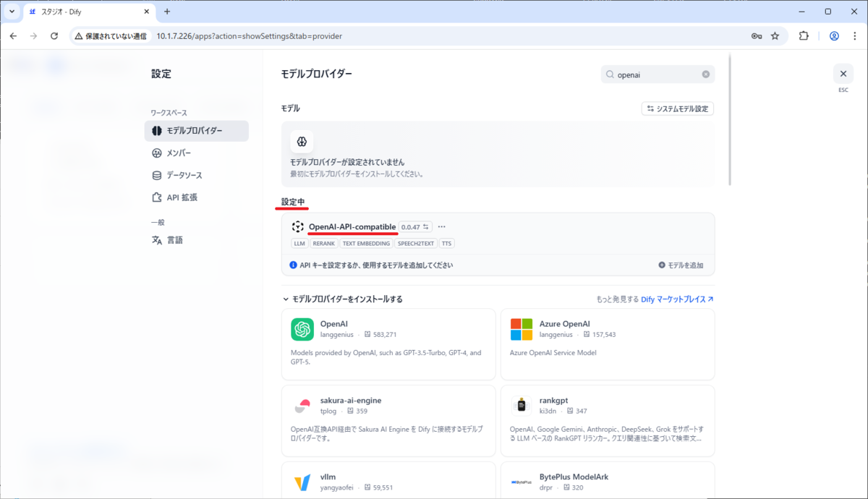
Task: Click the TEXT EMBEDDING tag
Action: pos(366,244)
